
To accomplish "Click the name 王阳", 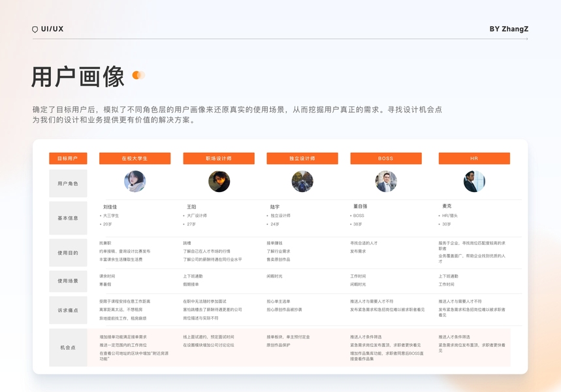I will tap(191, 207).
